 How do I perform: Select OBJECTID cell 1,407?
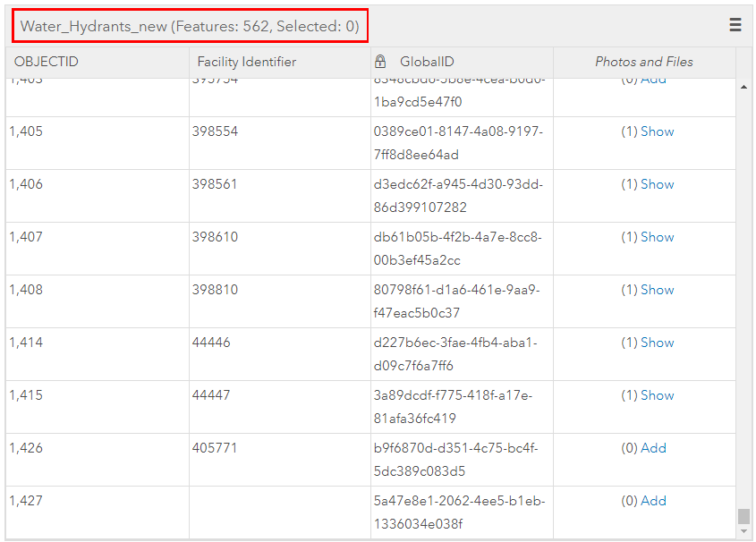click(97, 249)
